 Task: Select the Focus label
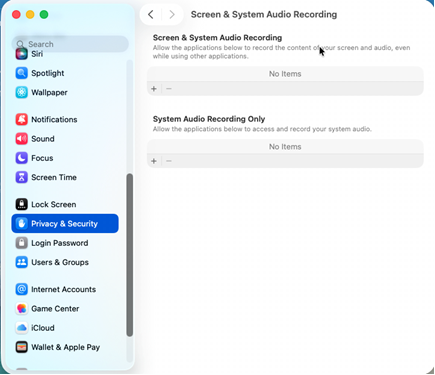(42, 158)
